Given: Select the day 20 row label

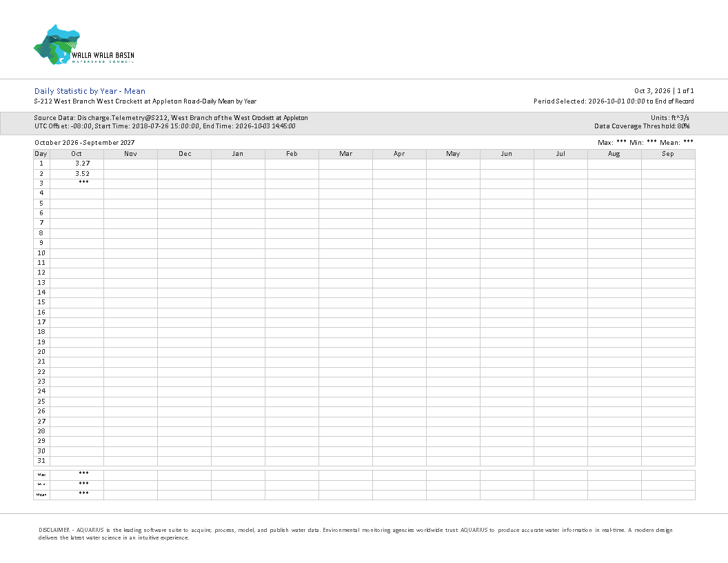Looking at the screenshot, I should [x=41, y=352].
